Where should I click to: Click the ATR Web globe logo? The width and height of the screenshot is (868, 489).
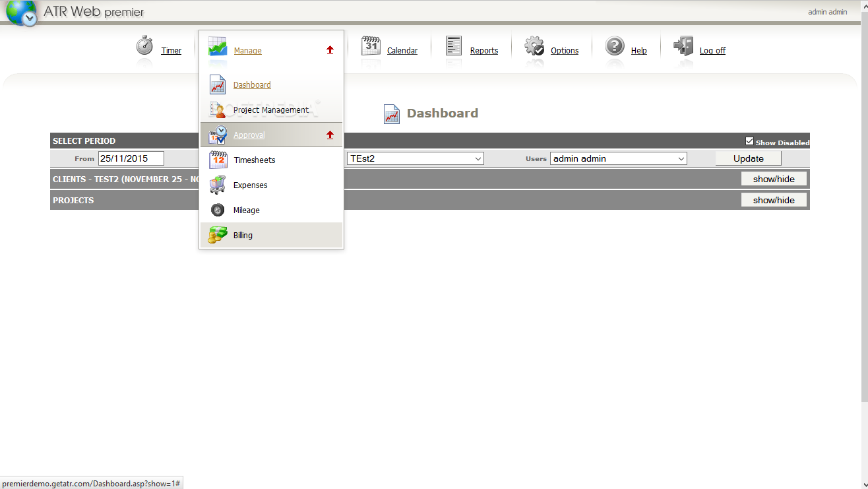[x=21, y=13]
